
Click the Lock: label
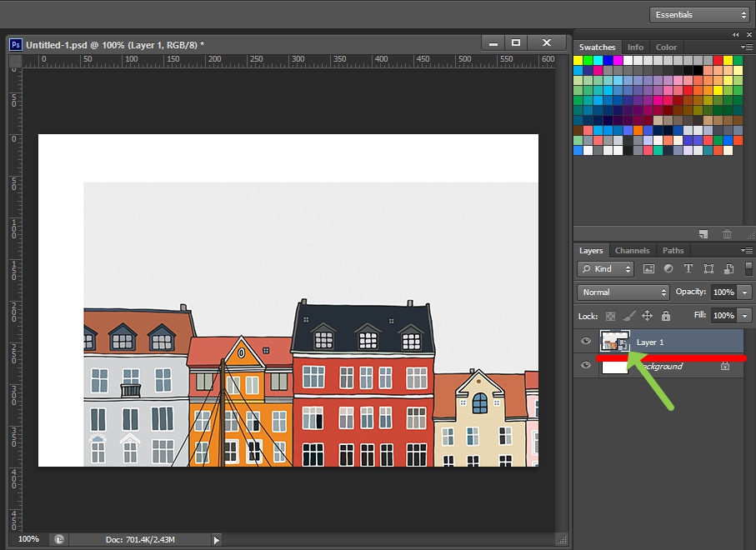click(x=588, y=316)
